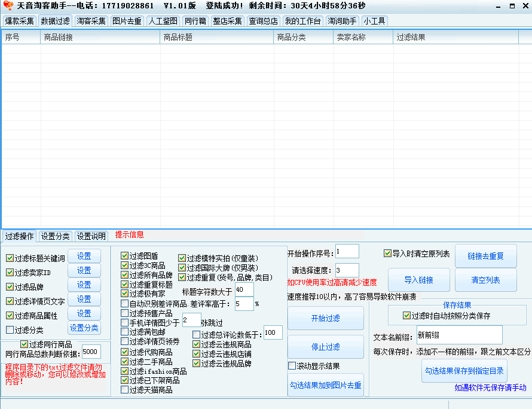Click the 停止过滤 button

click(325, 347)
